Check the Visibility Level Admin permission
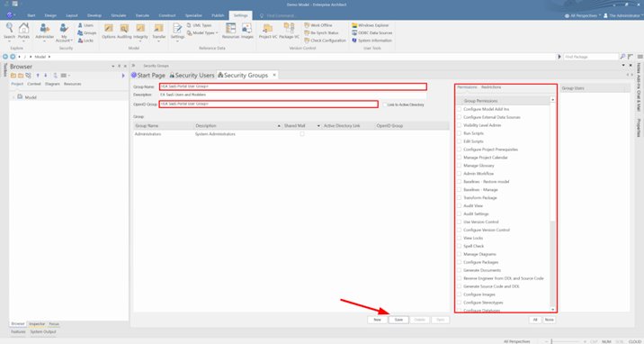Image resolution: width=644 pixels, height=344 pixels. [460, 125]
